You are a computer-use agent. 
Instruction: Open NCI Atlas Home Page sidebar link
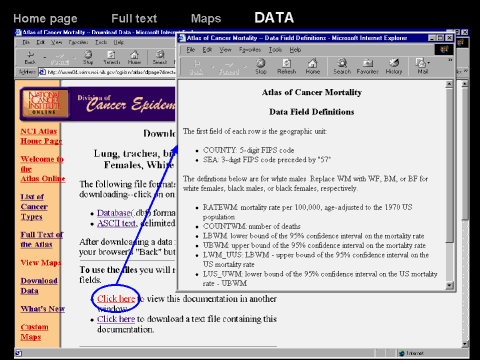tap(41, 136)
